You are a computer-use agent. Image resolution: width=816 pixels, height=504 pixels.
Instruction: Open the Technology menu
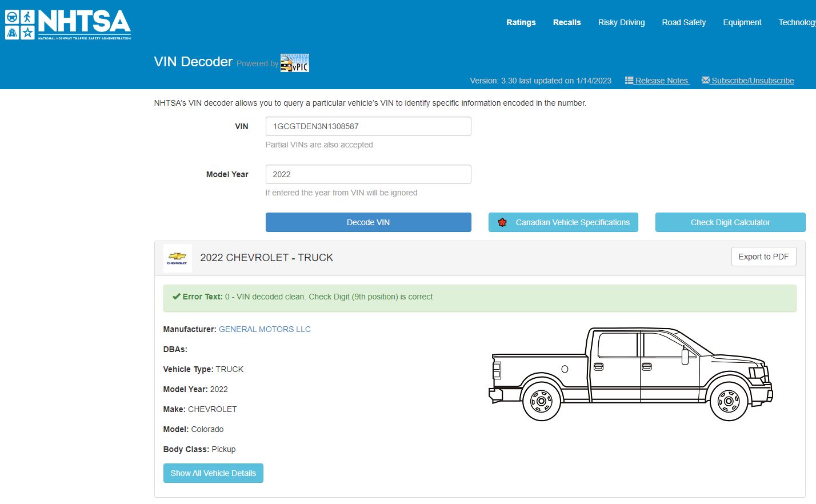coord(797,22)
